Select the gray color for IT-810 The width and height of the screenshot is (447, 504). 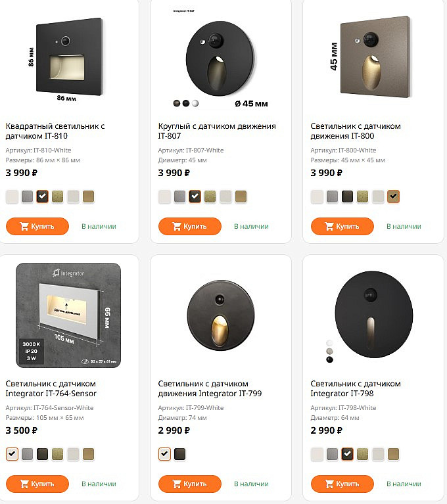click(x=28, y=196)
